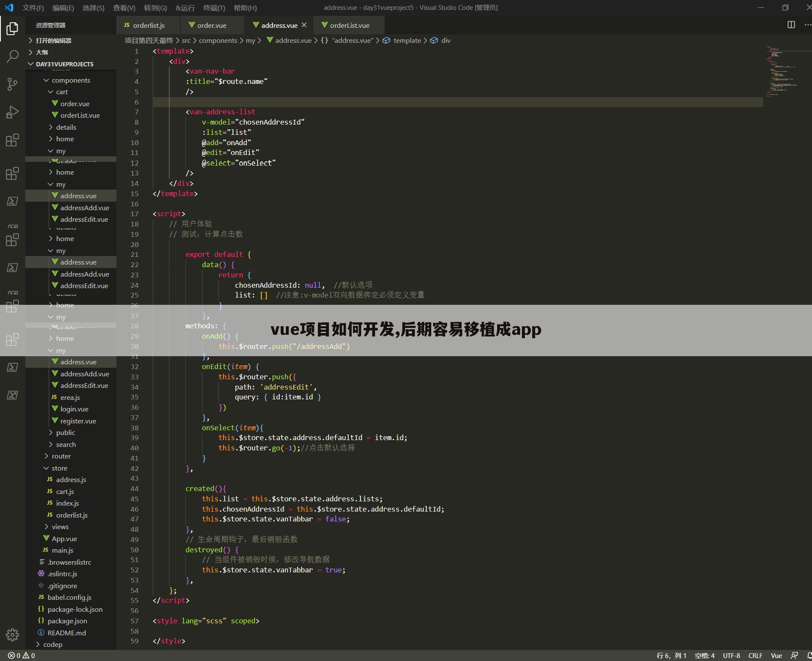812x661 pixels.
Task: Click the VS Code logo in title bar
Action: pyautogui.click(x=9, y=8)
